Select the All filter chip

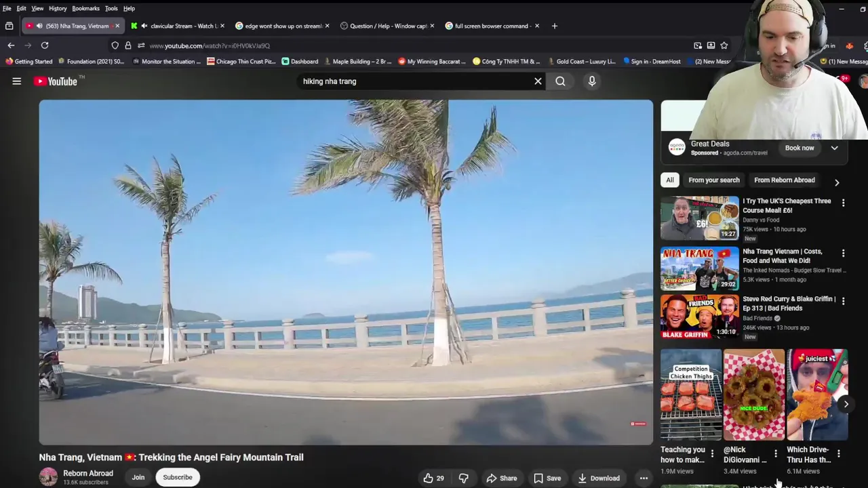click(670, 180)
